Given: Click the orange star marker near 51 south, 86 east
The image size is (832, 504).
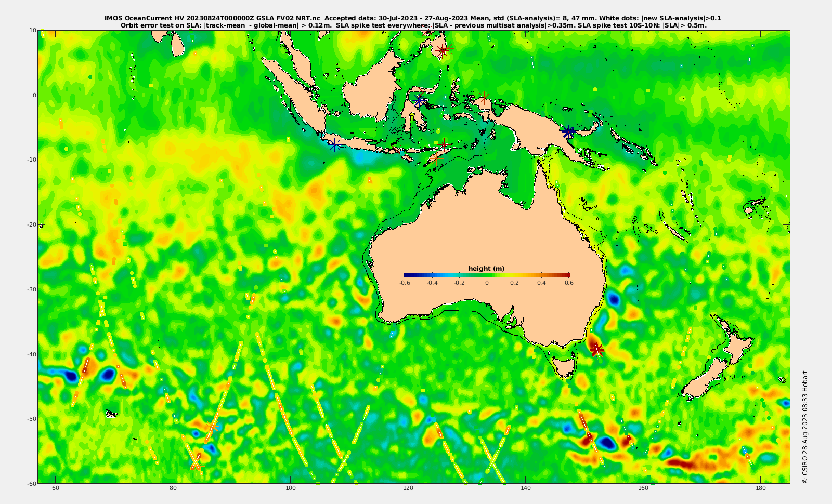Looking at the screenshot, I should (x=213, y=427).
